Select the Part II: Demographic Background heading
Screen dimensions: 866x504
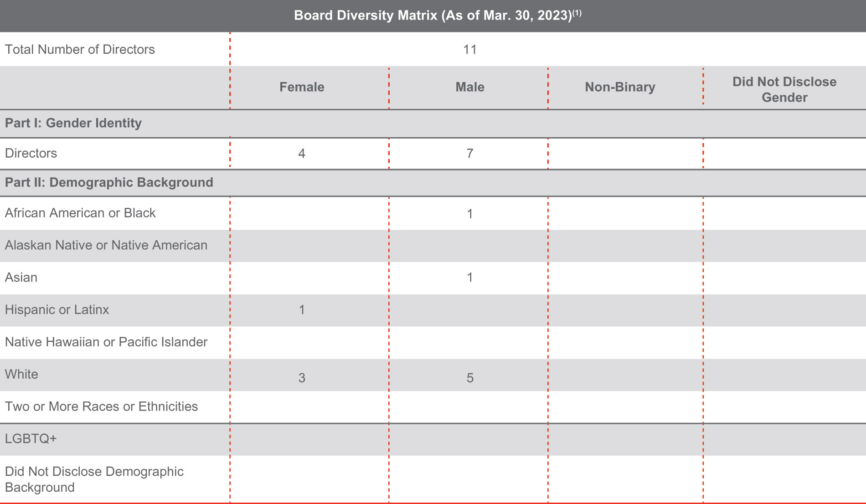[109, 182]
